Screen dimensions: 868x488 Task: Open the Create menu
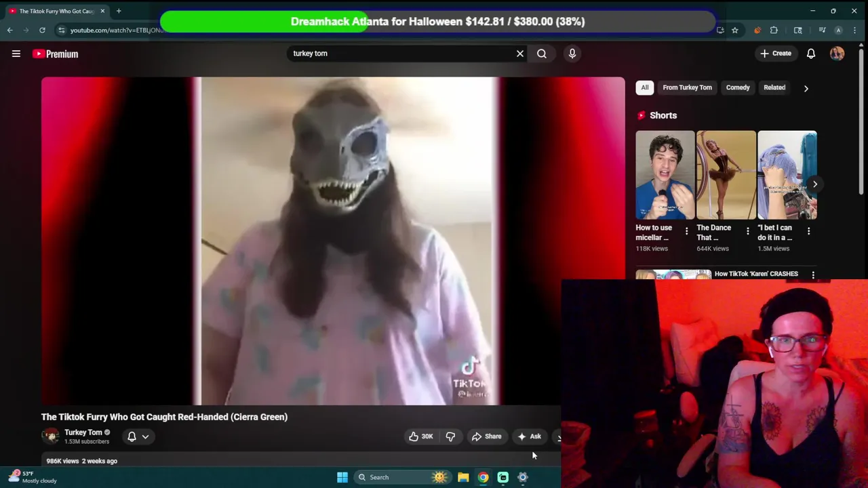(x=776, y=54)
